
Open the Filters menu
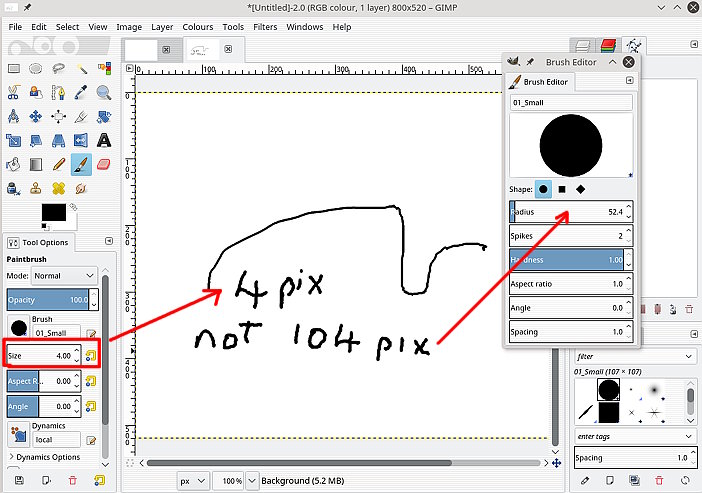(265, 27)
